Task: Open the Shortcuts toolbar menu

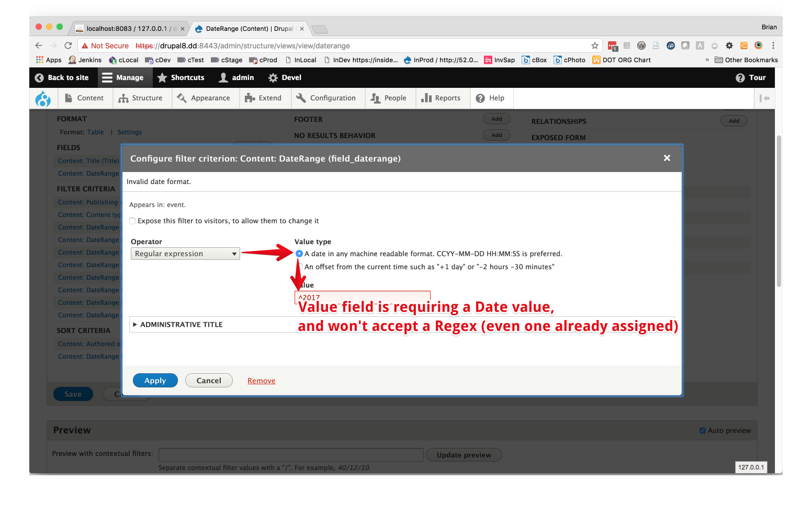Action: [x=181, y=77]
